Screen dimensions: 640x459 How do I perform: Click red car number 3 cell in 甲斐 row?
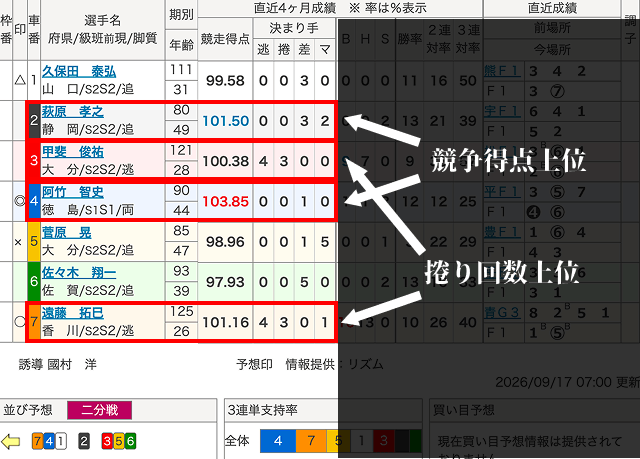click(x=34, y=160)
